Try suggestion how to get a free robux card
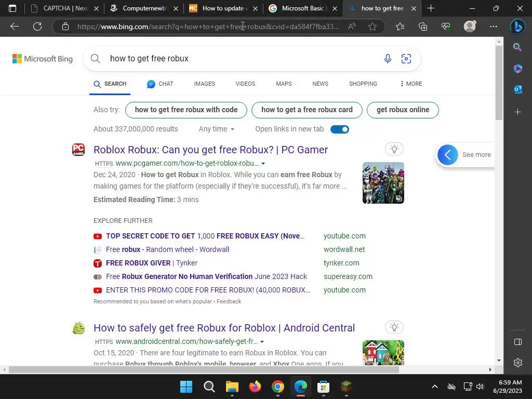Image resolution: width=532 pixels, height=399 pixels. pos(307,110)
